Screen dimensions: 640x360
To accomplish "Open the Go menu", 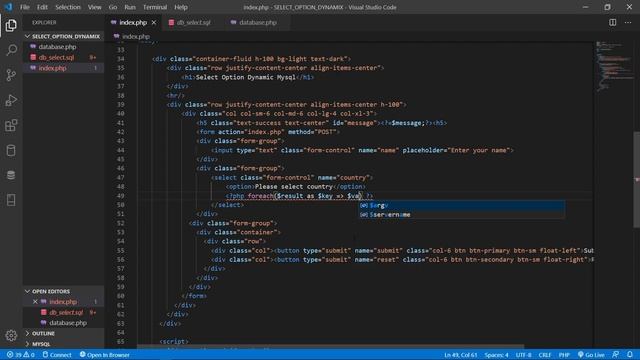I will (x=113, y=7).
